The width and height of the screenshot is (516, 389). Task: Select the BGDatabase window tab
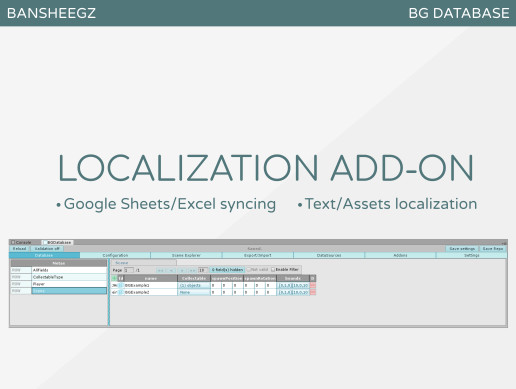coord(58,242)
